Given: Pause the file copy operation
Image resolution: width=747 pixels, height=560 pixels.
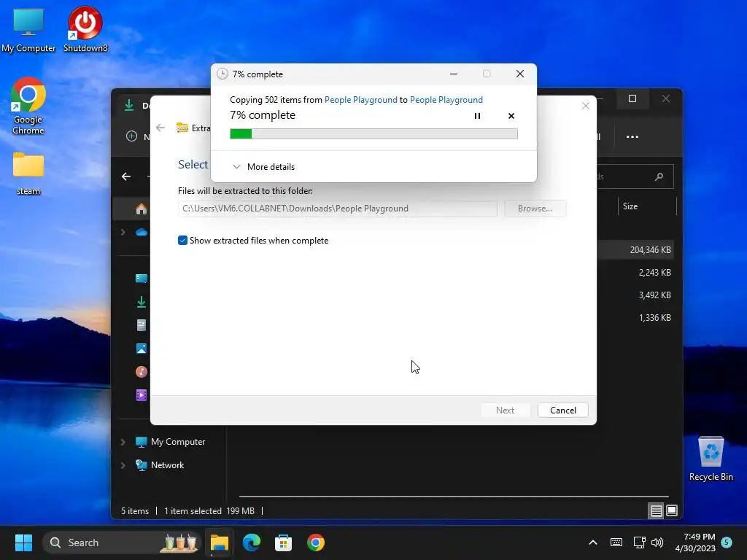Looking at the screenshot, I should (x=477, y=116).
